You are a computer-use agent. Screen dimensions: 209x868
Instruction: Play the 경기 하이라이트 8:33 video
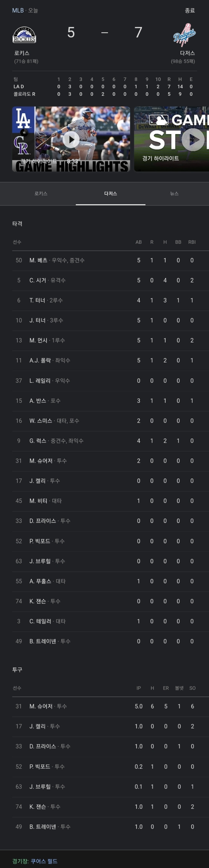coord(71,139)
